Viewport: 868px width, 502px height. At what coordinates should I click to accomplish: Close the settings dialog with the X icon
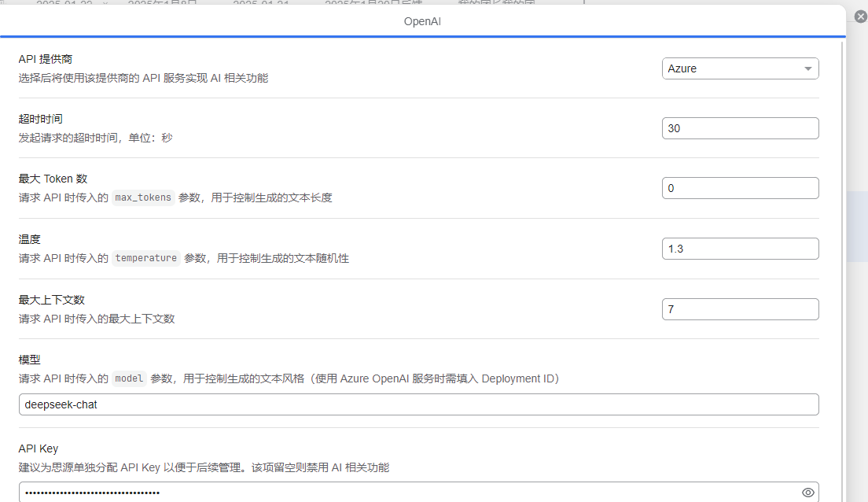tap(860, 17)
